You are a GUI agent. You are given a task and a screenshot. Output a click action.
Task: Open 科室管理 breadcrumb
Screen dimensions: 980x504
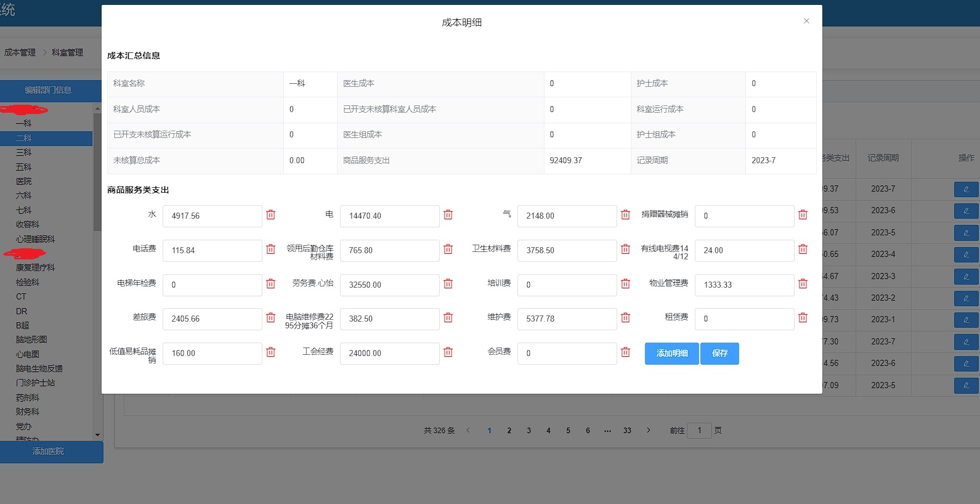pyautogui.click(x=67, y=52)
